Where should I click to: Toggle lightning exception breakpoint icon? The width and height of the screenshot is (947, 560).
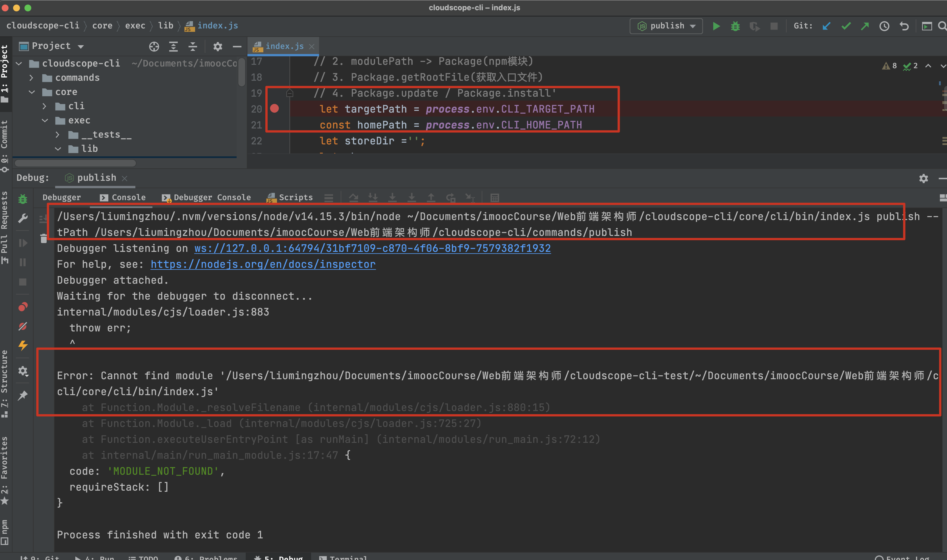tap(23, 345)
